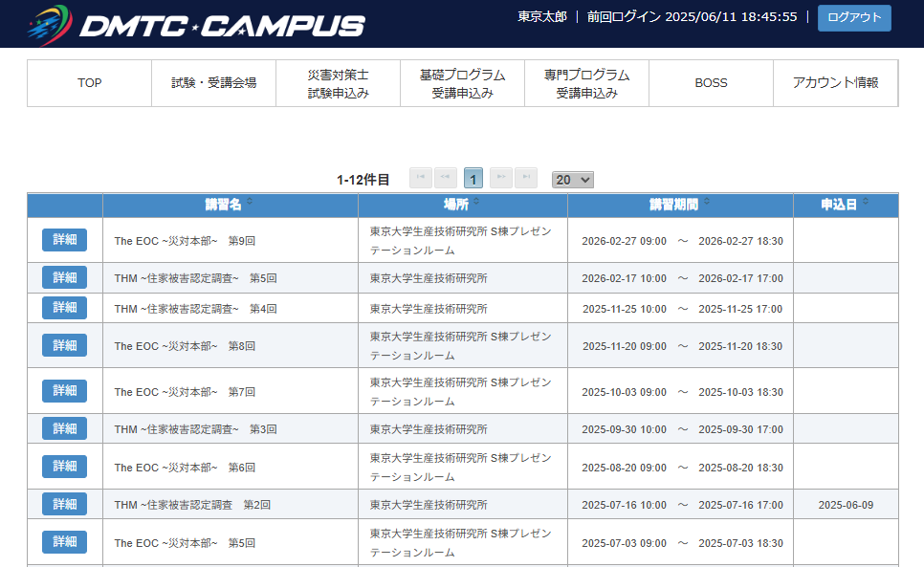Open 災害対策士 試験申込み menu
This screenshot has height=567, width=924.
[x=339, y=83]
